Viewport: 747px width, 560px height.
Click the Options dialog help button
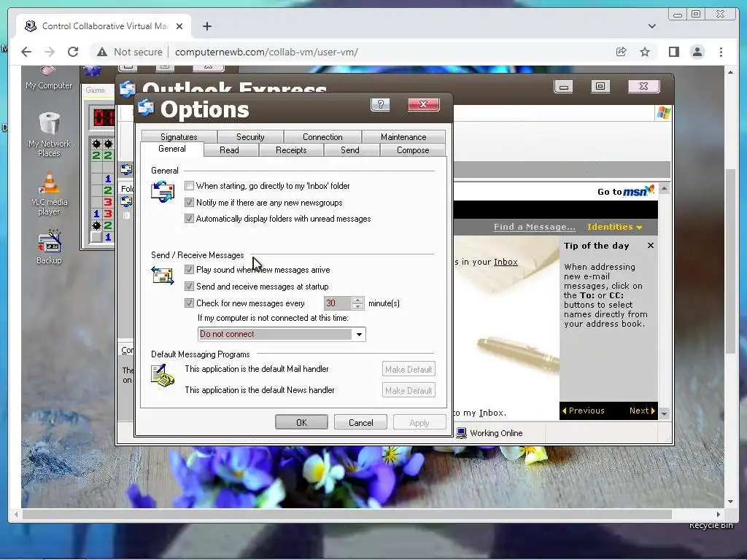pos(380,105)
